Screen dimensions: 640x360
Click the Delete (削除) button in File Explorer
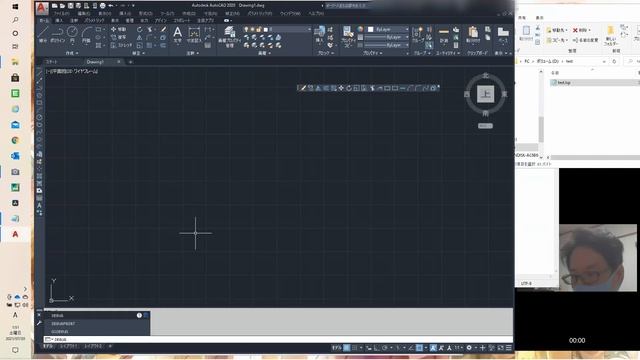(x=582, y=30)
